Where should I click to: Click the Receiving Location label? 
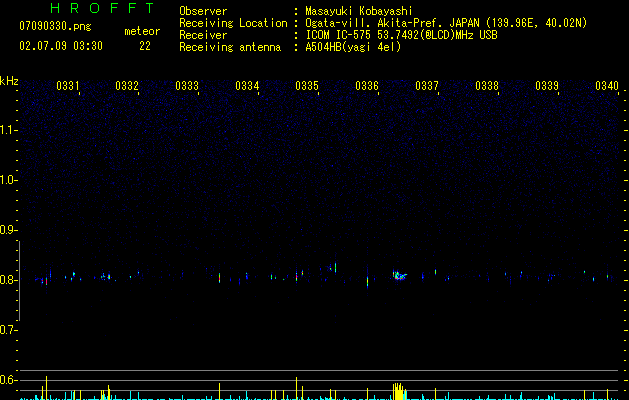click(x=233, y=23)
